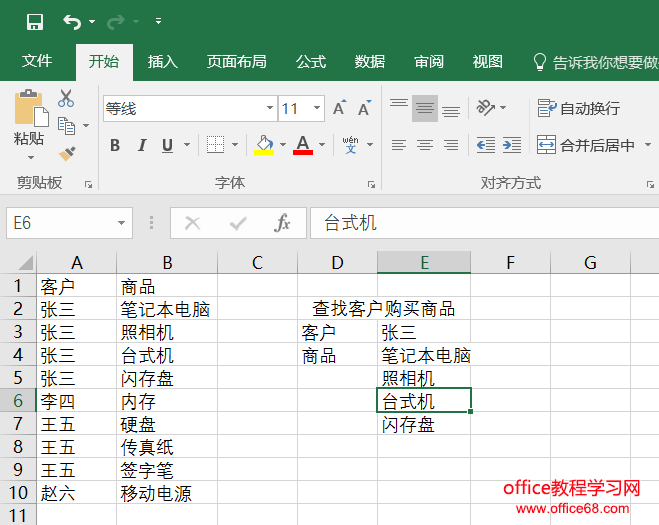Open the 对齐方式 dialog launcher
The image size is (659, 525).
point(650,185)
